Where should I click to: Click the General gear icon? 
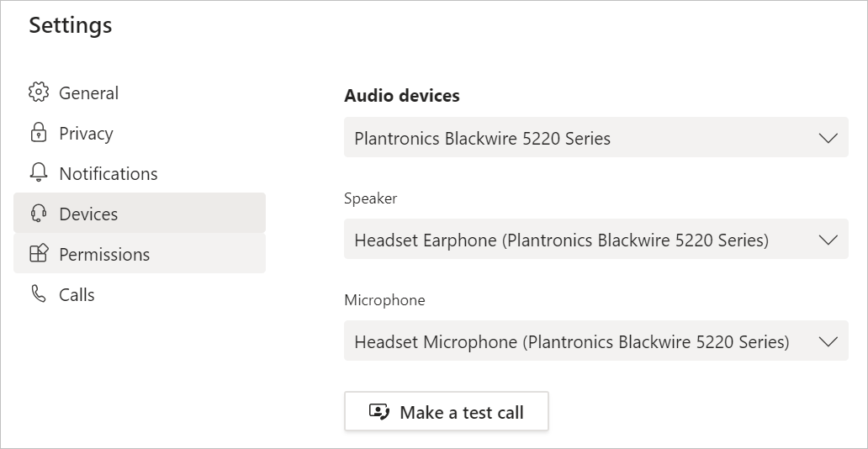pos(38,92)
